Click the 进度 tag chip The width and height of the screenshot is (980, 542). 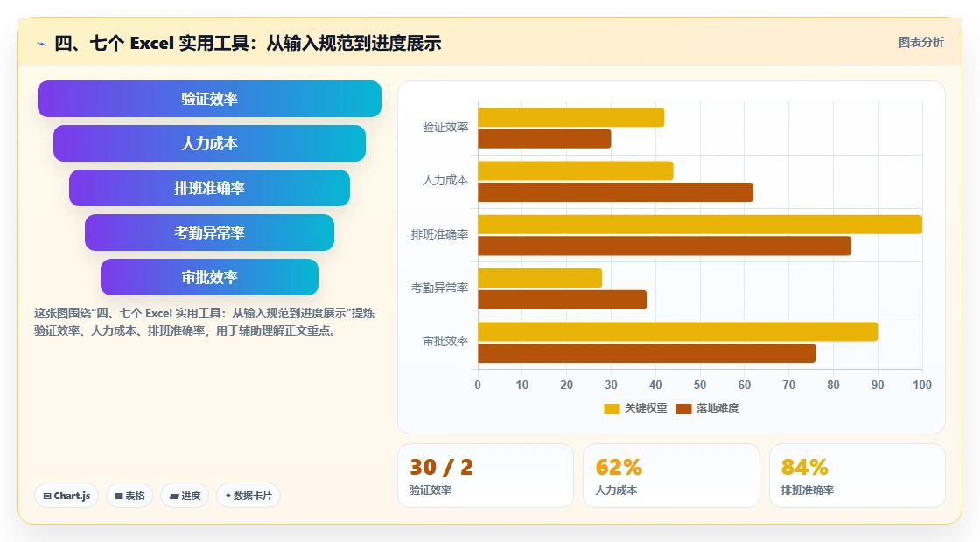pyautogui.click(x=185, y=496)
